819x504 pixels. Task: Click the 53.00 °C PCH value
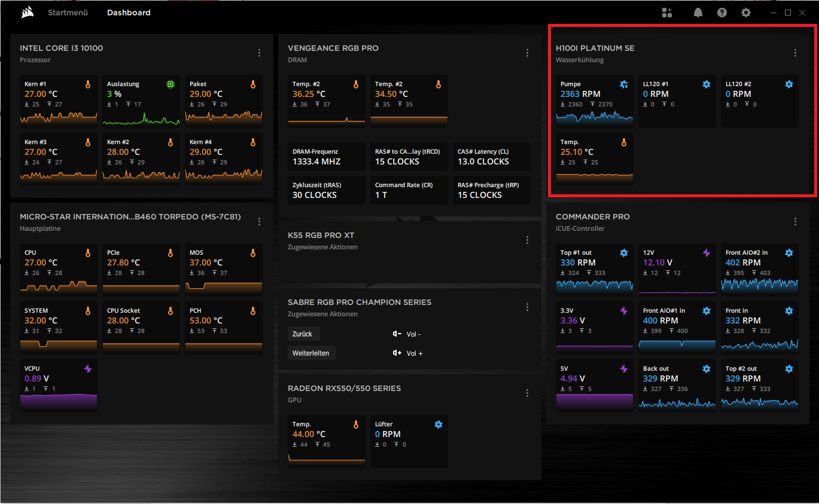click(206, 320)
